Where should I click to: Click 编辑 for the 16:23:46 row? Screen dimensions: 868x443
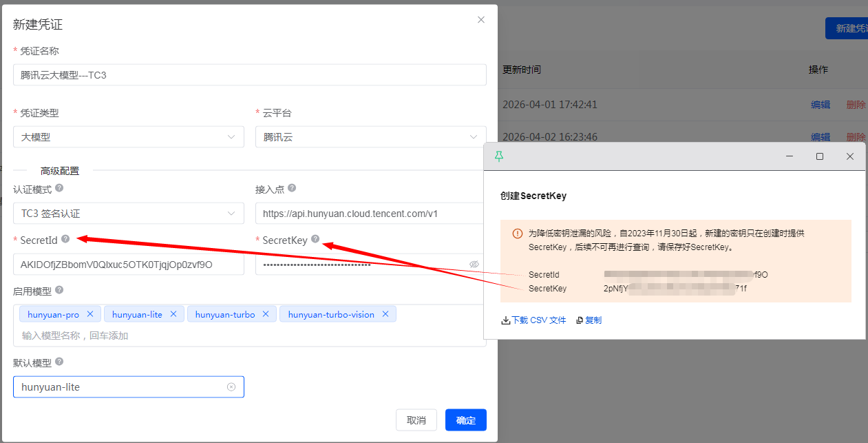point(821,137)
